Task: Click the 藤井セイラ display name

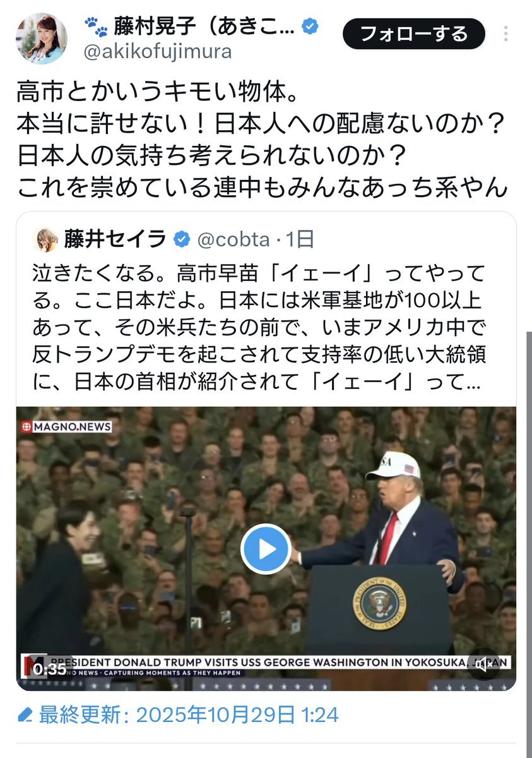Action: tap(115, 239)
